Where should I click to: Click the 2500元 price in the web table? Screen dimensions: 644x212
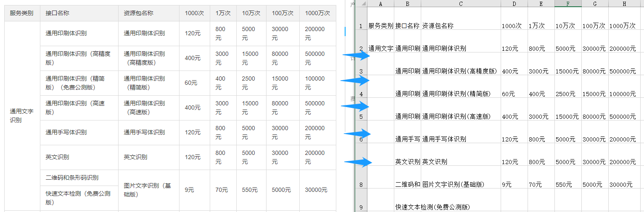tap(248, 83)
